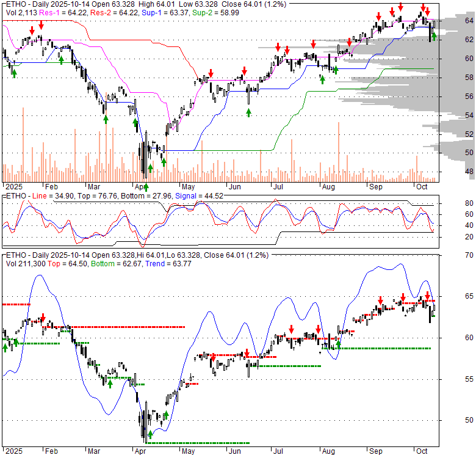The width and height of the screenshot is (476, 455).
Task: Click the 2025 label on top chart time axis
Action: tap(14, 186)
